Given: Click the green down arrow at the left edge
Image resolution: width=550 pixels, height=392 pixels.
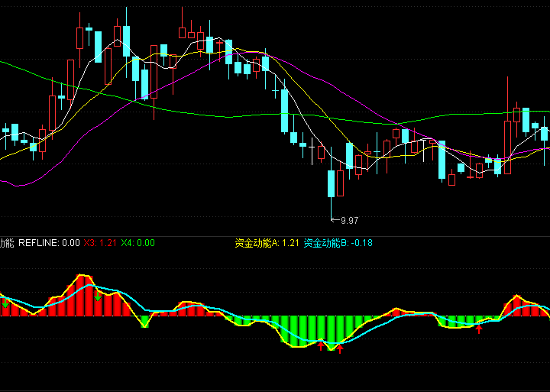Looking at the screenshot, I should pyautogui.click(x=5, y=303).
